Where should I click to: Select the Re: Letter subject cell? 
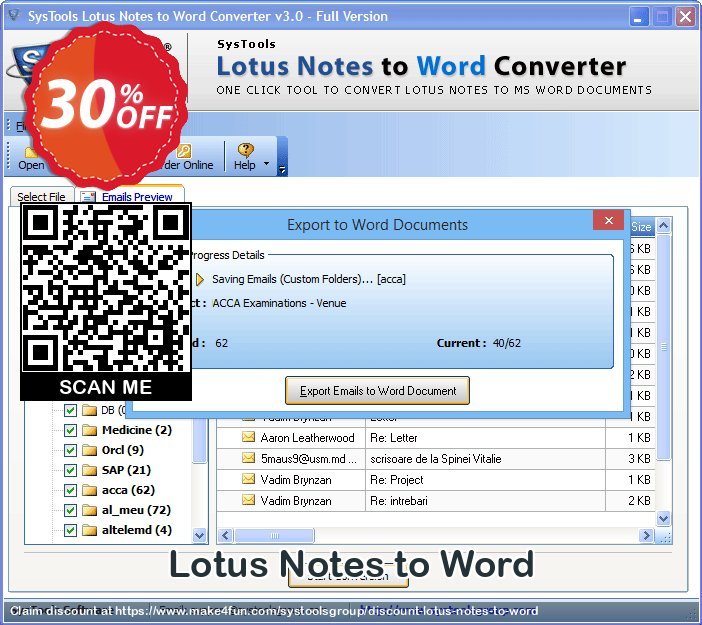pos(485,438)
